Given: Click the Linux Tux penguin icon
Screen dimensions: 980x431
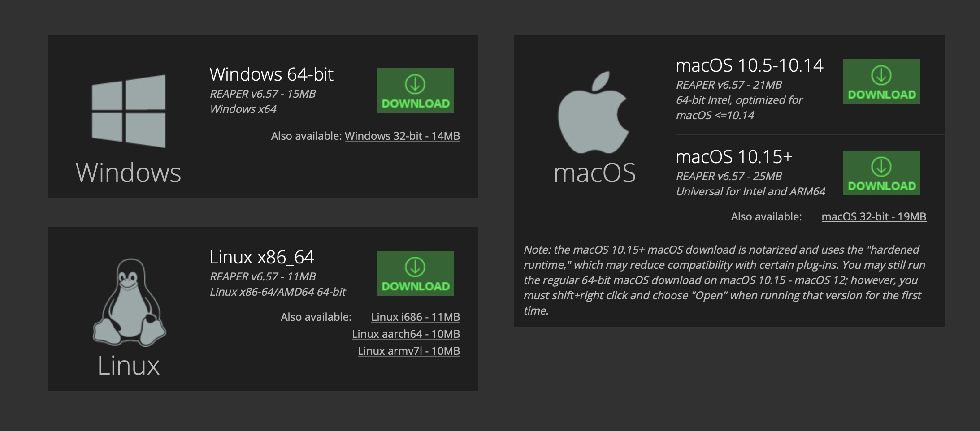Looking at the screenshot, I should point(130,302).
